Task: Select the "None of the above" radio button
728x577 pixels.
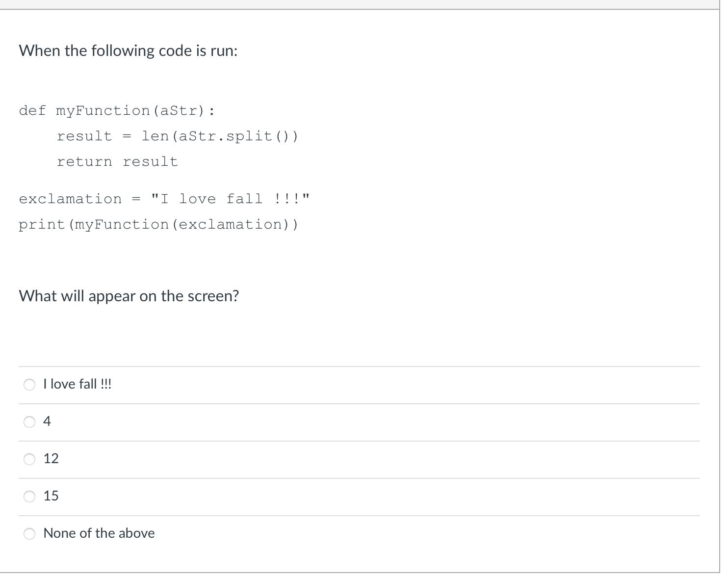Action: pyautogui.click(x=30, y=534)
